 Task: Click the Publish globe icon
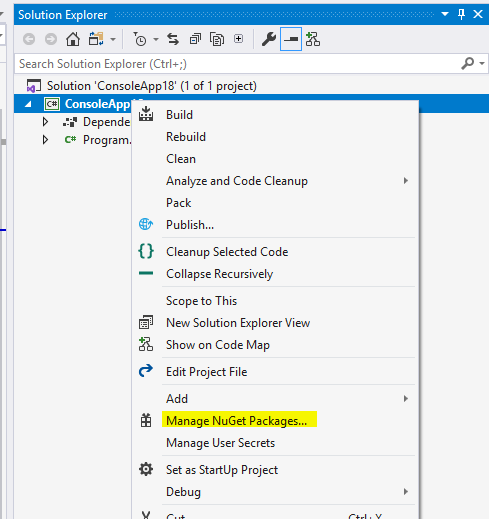[146, 224]
